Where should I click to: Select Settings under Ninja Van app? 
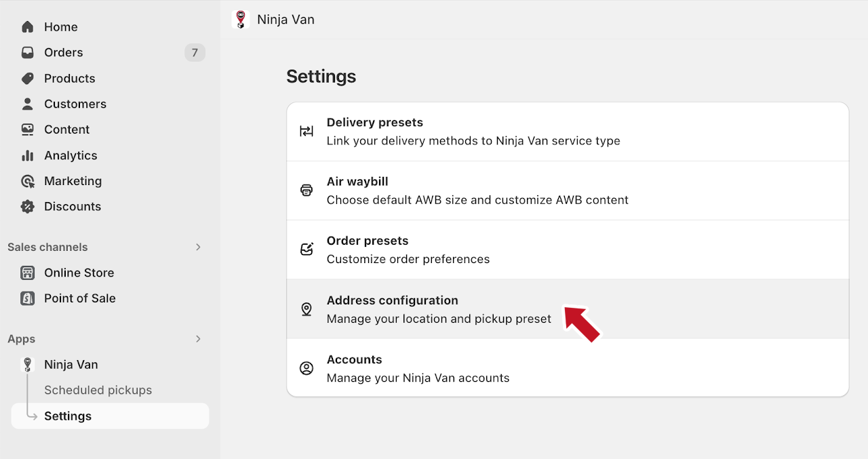(x=68, y=416)
